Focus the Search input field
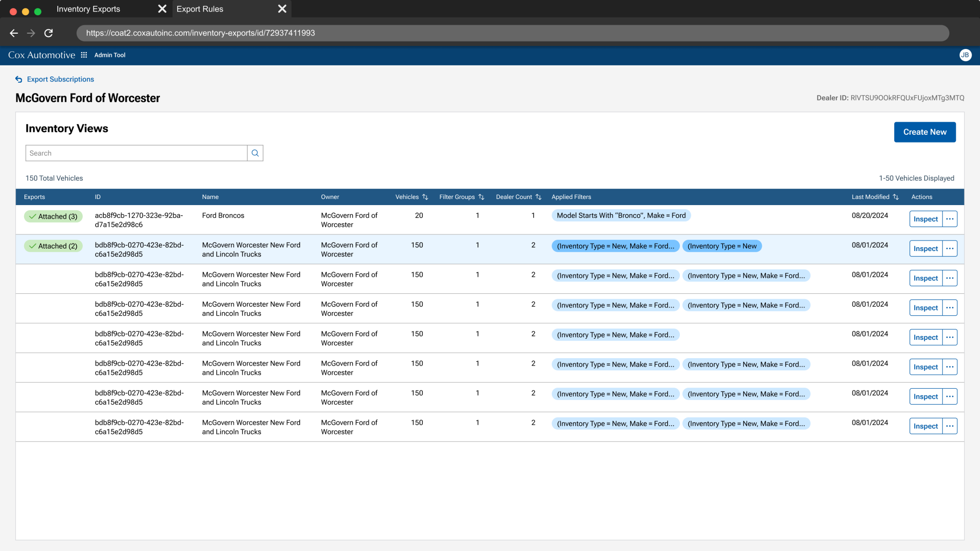 [136, 153]
